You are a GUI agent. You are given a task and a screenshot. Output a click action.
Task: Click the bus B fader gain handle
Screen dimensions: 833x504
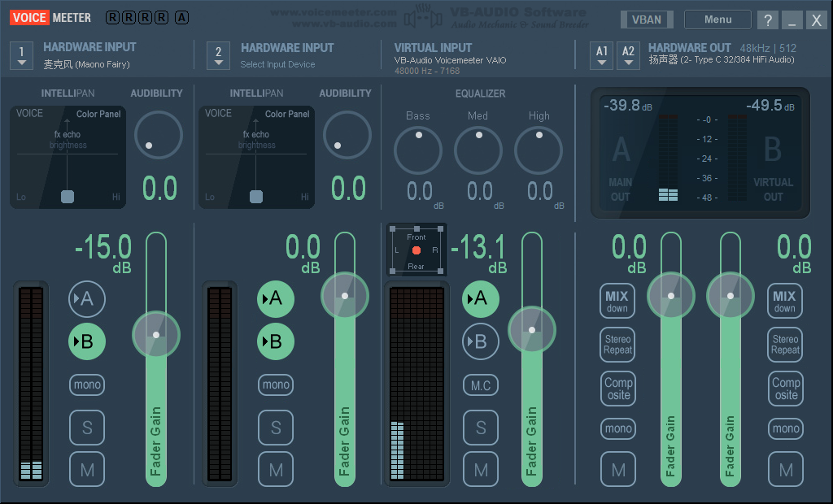pos(731,296)
